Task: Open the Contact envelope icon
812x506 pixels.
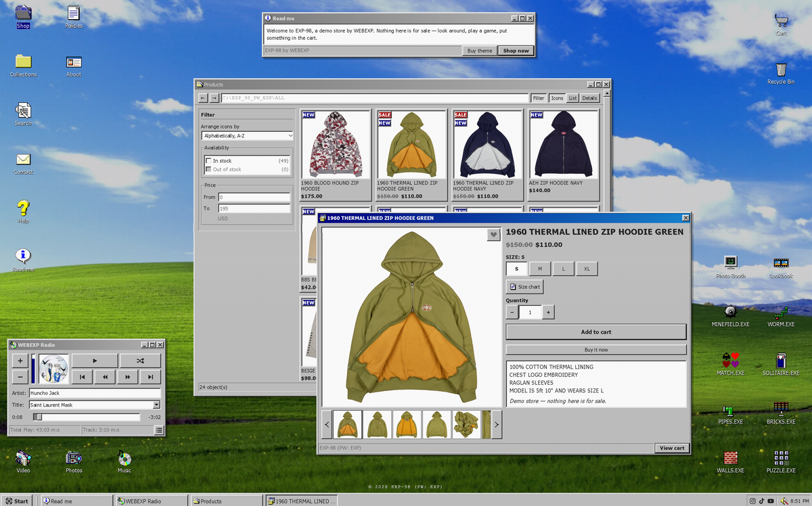Action: click(x=23, y=162)
